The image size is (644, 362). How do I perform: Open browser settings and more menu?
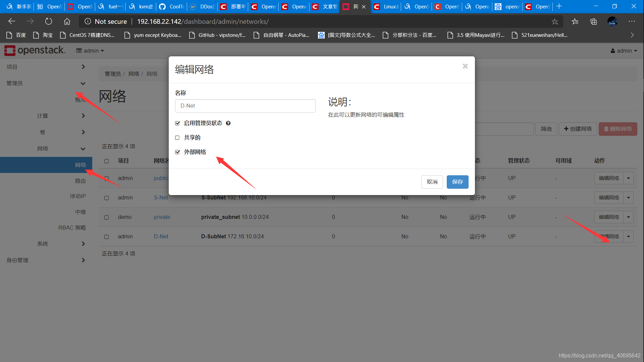632,21
